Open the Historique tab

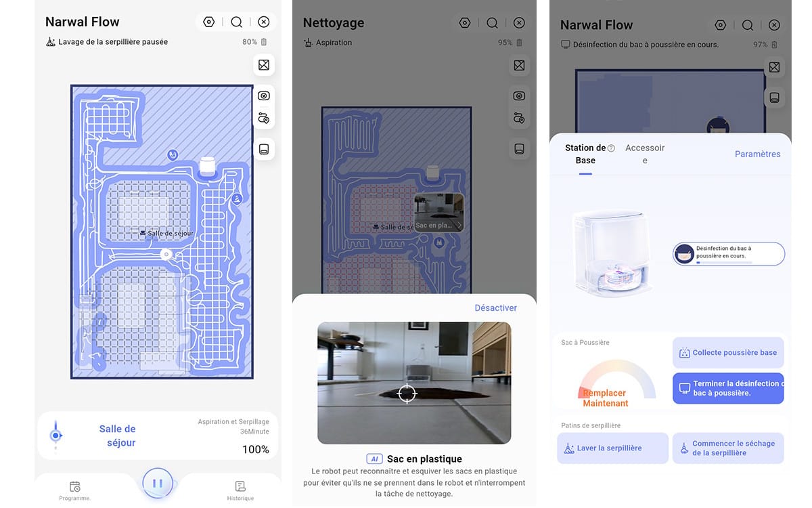pyautogui.click(x=240, y=490)
